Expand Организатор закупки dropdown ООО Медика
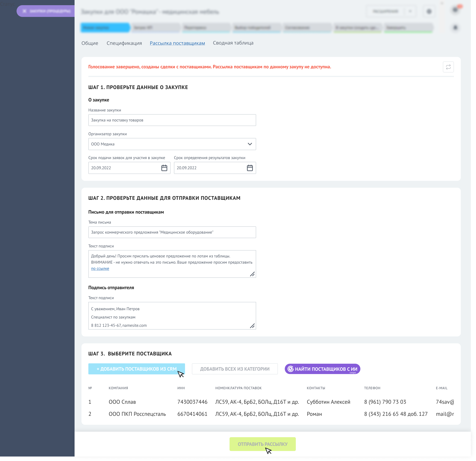The image size is (476, 461). click(x=250, y=144)
